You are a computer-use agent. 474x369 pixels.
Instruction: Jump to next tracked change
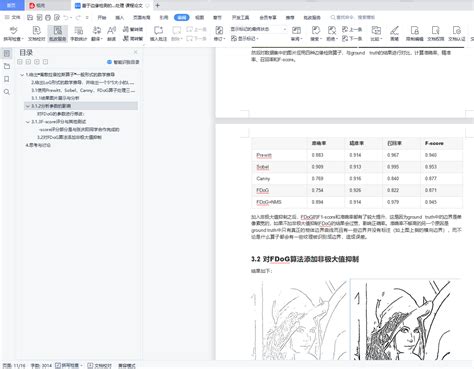(352, 38)
